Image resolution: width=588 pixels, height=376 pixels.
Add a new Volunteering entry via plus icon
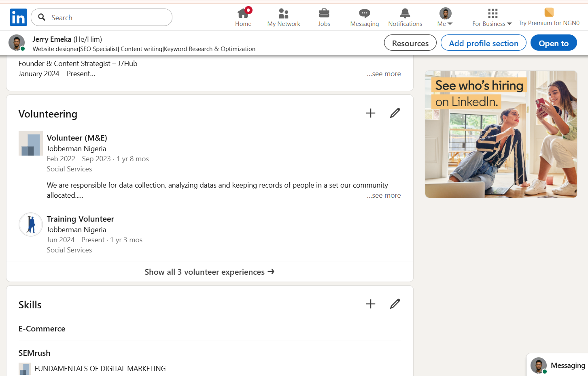(370, 113)
